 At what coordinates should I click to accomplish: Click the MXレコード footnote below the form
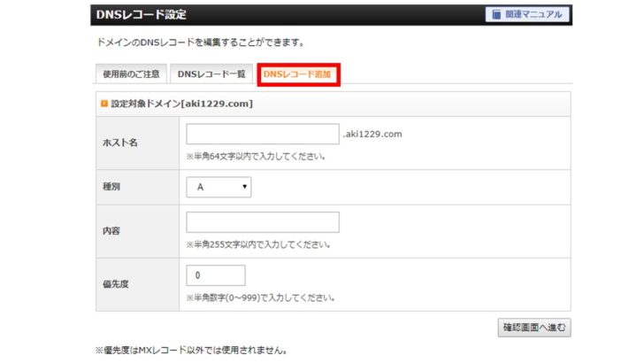(x=192, y=351)
